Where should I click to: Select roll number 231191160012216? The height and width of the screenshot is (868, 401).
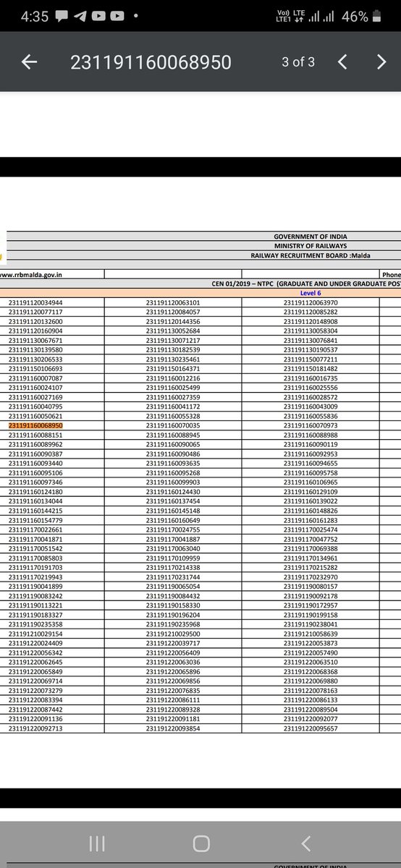click(173, 378)
